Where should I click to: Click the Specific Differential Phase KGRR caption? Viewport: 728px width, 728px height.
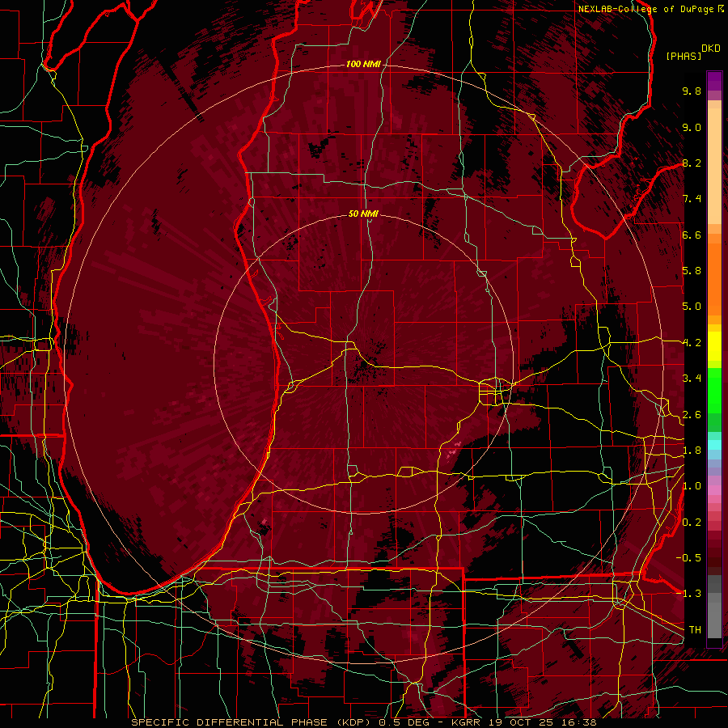click(x=364, y=722)
